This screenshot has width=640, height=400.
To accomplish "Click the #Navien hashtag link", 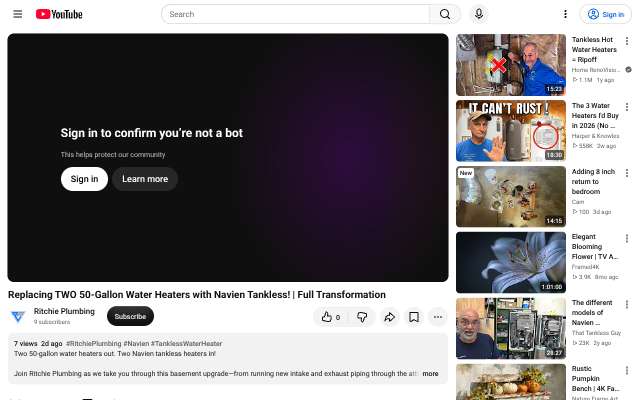I will 136,344.
